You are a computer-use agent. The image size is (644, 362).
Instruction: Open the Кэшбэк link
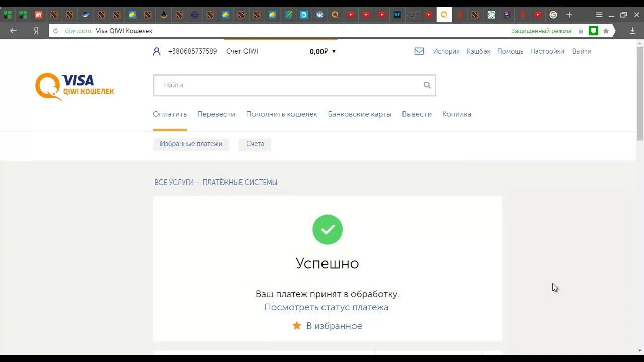point(478,51)
